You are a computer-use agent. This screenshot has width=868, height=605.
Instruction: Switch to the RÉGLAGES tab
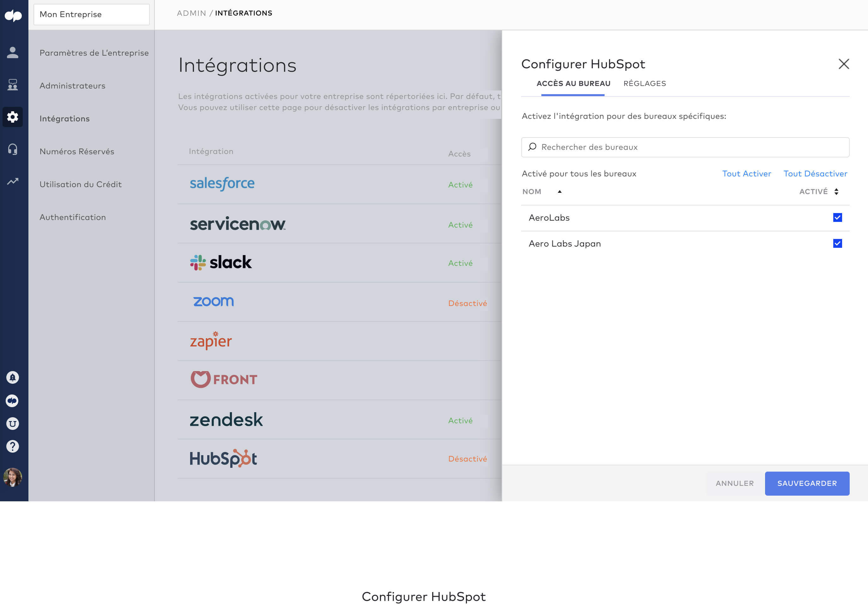pos(645,84)
